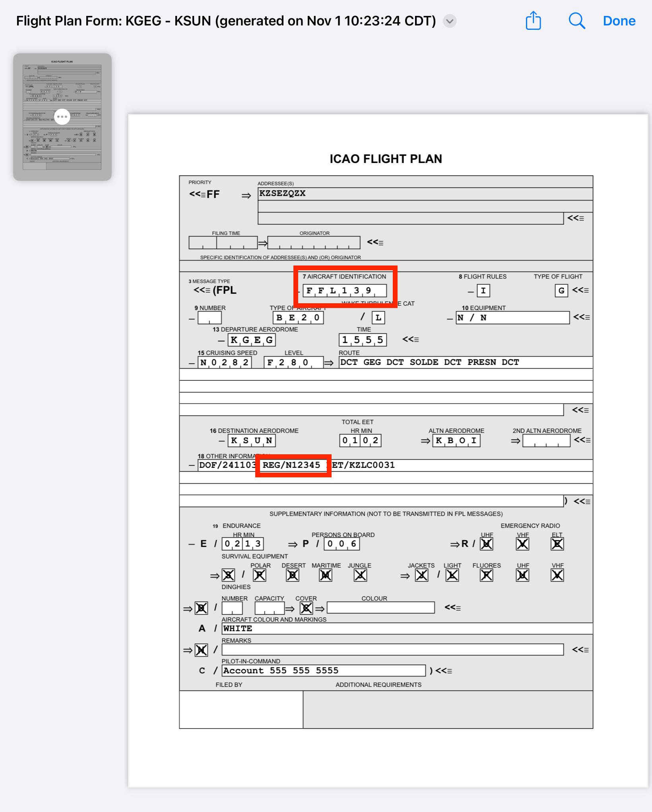Viewport: 652px width, 812px height.
Task: Toggle the LIGHT jackets checkbox
Action: tap(452, 575)
